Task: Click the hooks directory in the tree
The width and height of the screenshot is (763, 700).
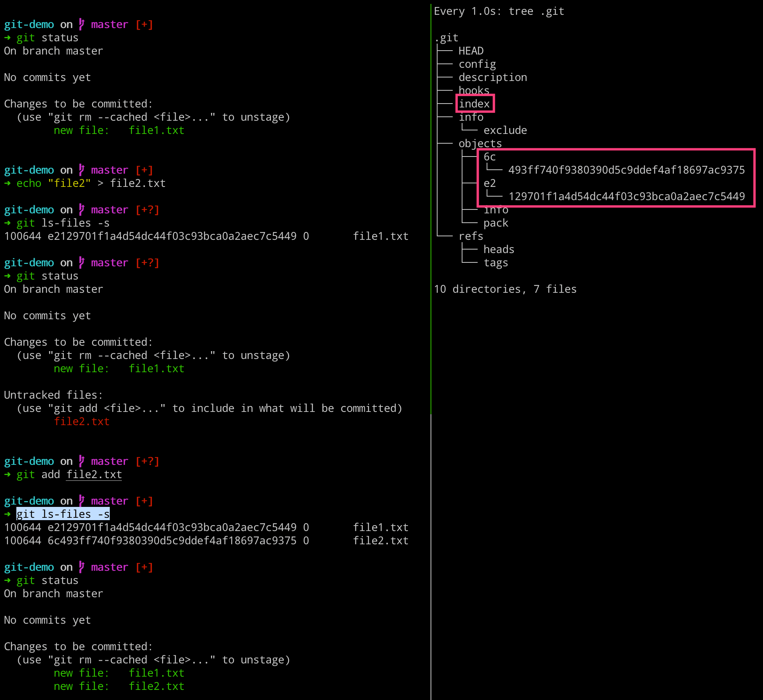Action: 474,90
